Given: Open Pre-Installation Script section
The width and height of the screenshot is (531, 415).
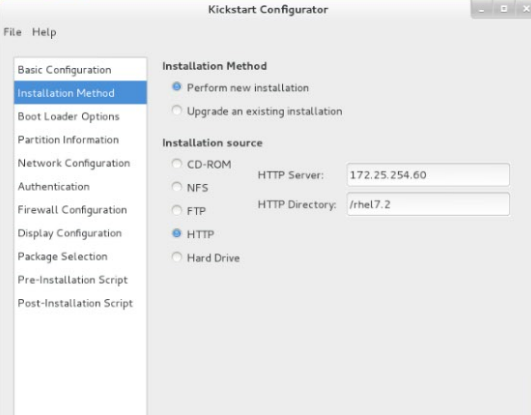Looking at the screenshot, I should pos(80,280).
